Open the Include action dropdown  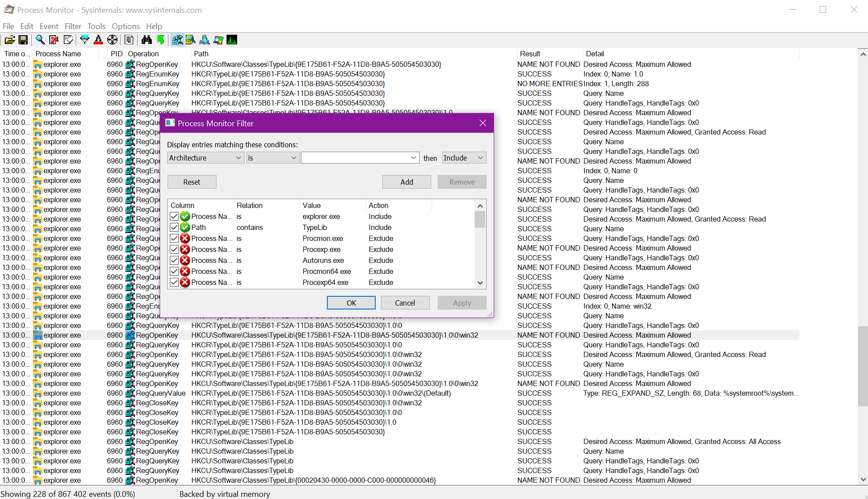464,158
